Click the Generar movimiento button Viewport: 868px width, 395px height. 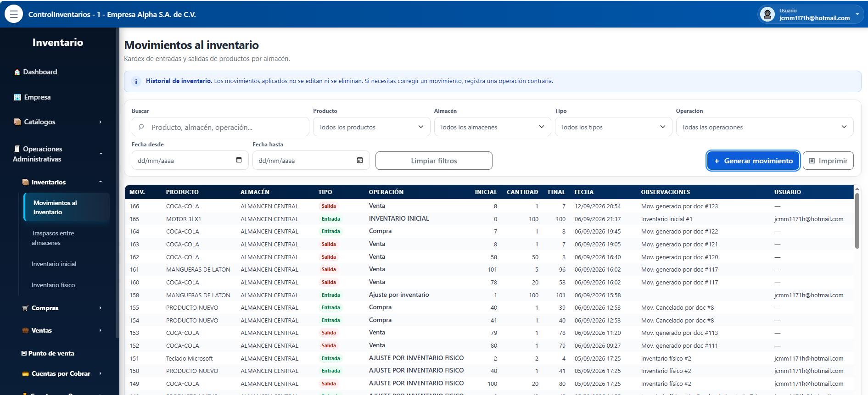[753, 161]
